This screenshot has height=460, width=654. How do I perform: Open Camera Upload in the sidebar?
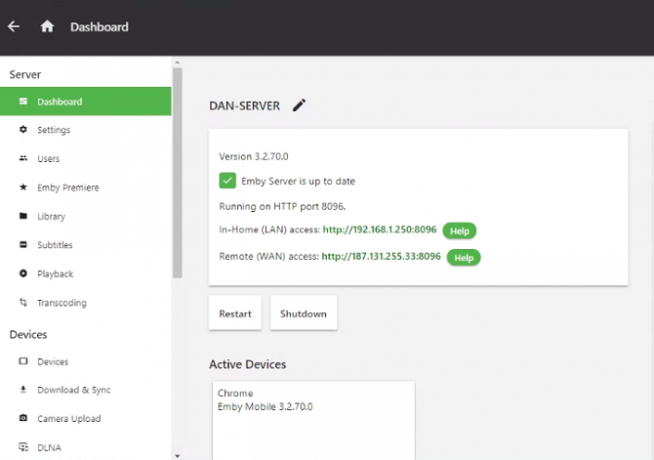point(86,418)
